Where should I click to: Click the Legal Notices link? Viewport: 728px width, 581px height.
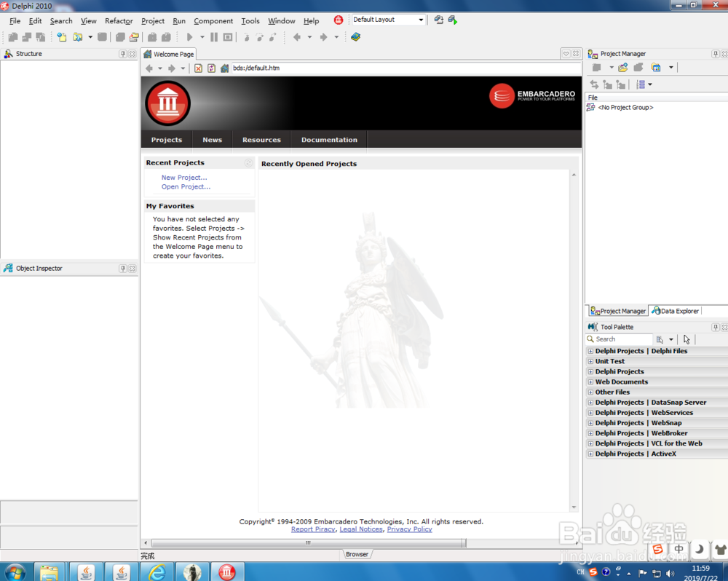pyautogui.click(x=361, y=529)
